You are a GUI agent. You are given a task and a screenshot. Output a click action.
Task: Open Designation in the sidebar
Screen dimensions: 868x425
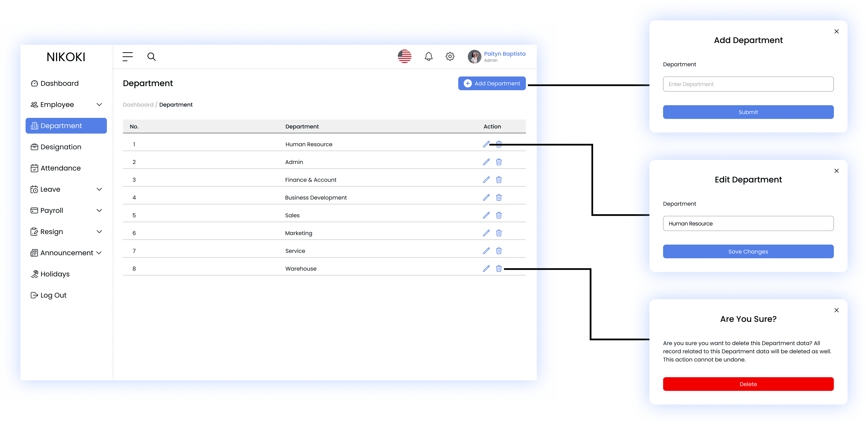coord(56,147)
